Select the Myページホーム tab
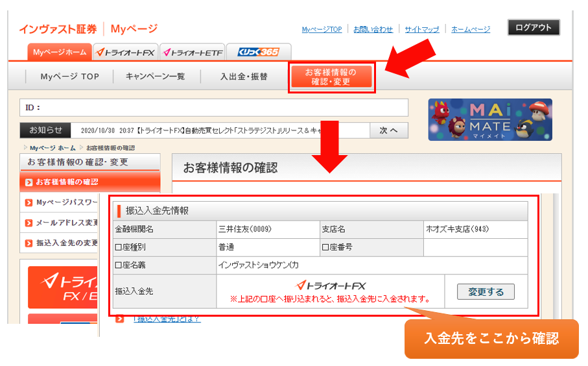Image resolution: width=588 pixels, height=366 pixels. click(x=60, y=52)
